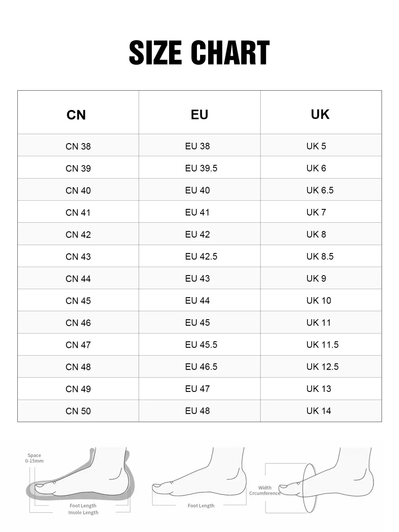This screenshot has width=399, height=532.
Task: Click the Width Circumference label
Action: pos(265,490)
